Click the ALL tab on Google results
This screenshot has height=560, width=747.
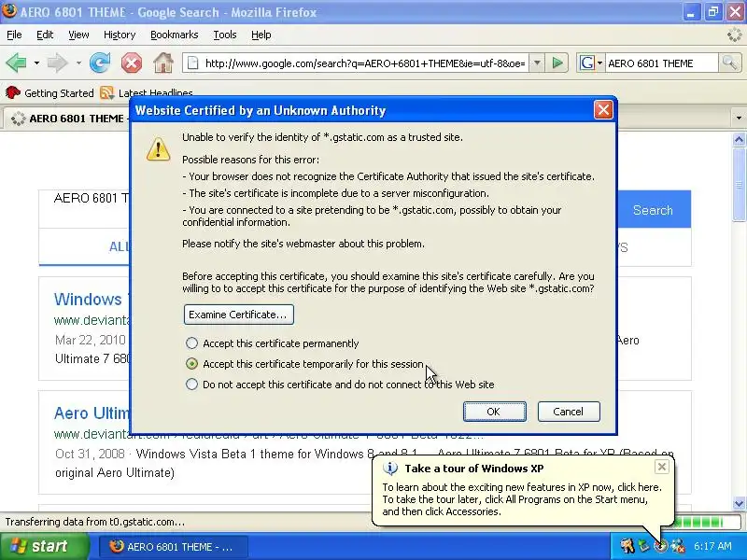tap(119, 246)
